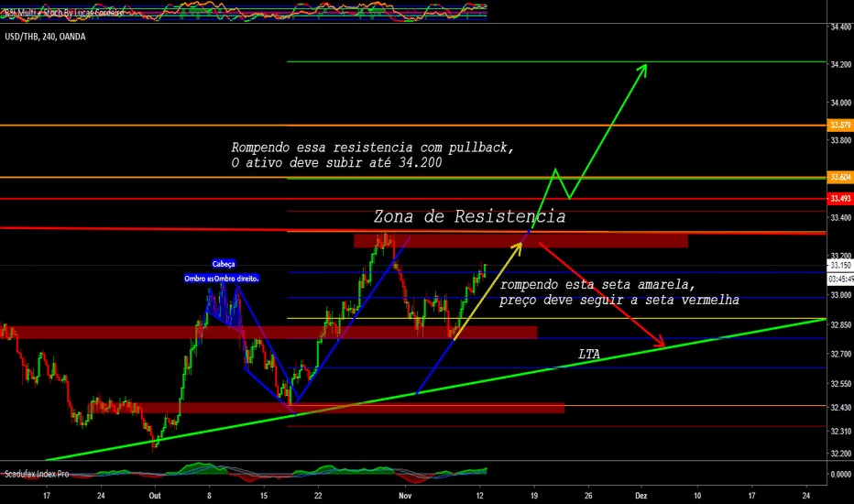
Task: Click the 32.200 price axis value
Action: tap(841, 454)
